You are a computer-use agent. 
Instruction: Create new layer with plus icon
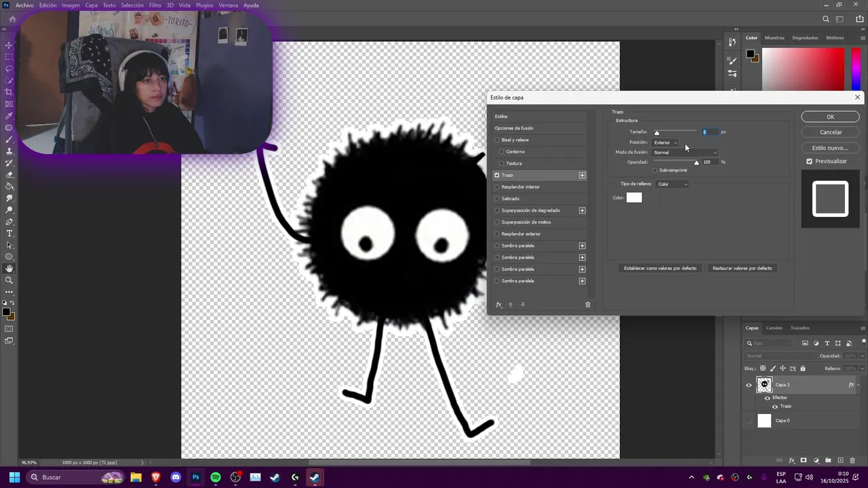tap(841, 461)
